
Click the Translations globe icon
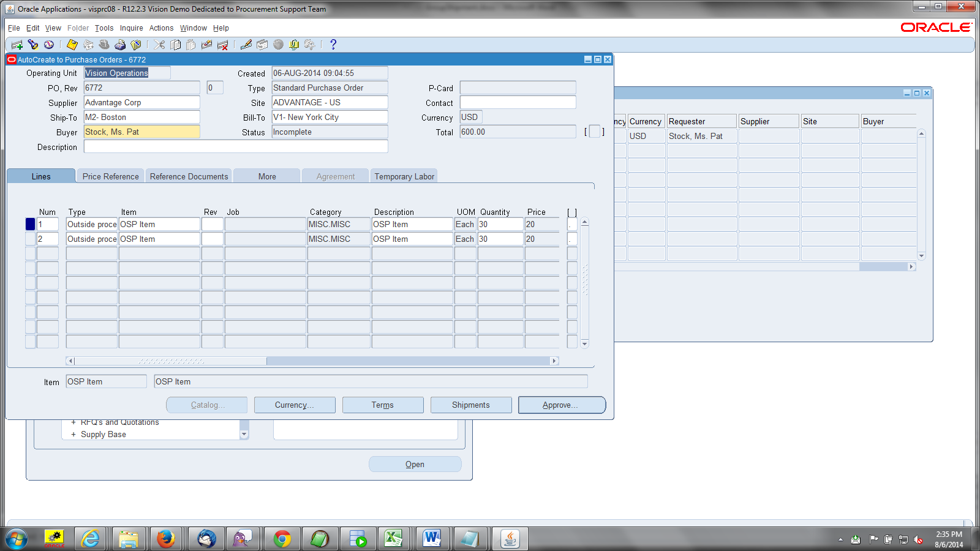tap(278, 45)
